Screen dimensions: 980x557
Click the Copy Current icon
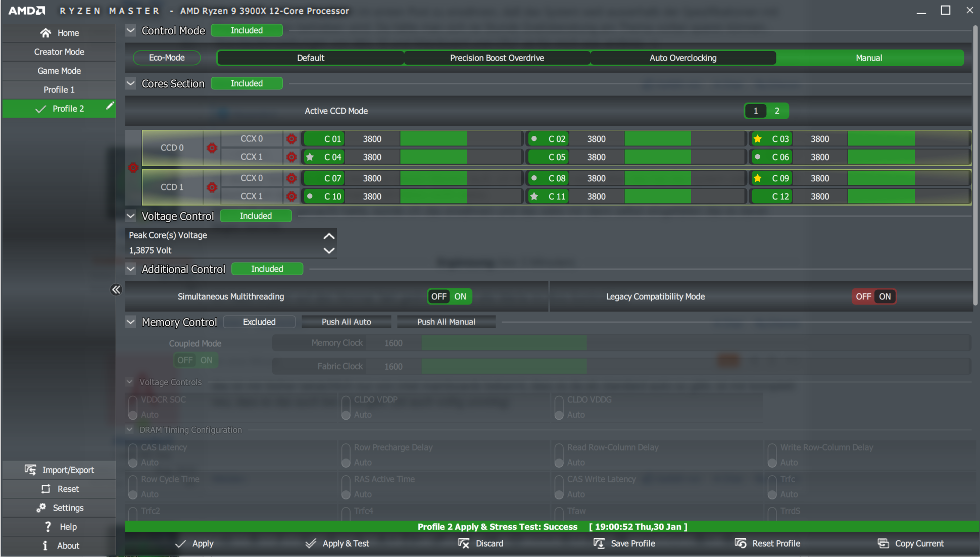tap(883, 543)
